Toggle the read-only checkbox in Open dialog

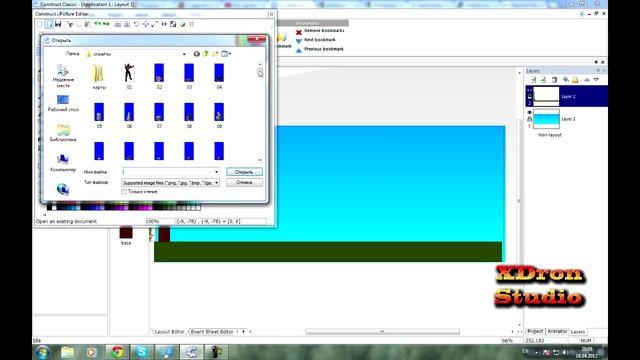pos(124,191)
